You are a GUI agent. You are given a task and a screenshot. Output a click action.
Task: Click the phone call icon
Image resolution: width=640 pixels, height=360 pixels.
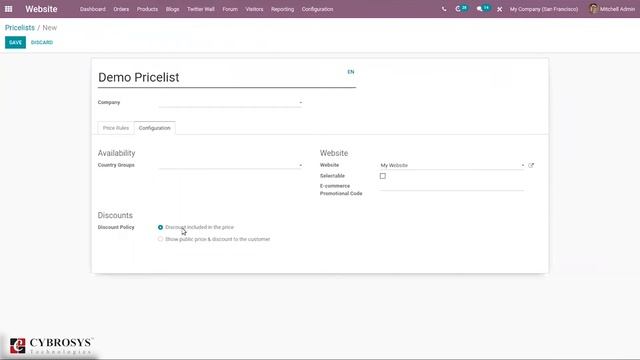(444, 9)
